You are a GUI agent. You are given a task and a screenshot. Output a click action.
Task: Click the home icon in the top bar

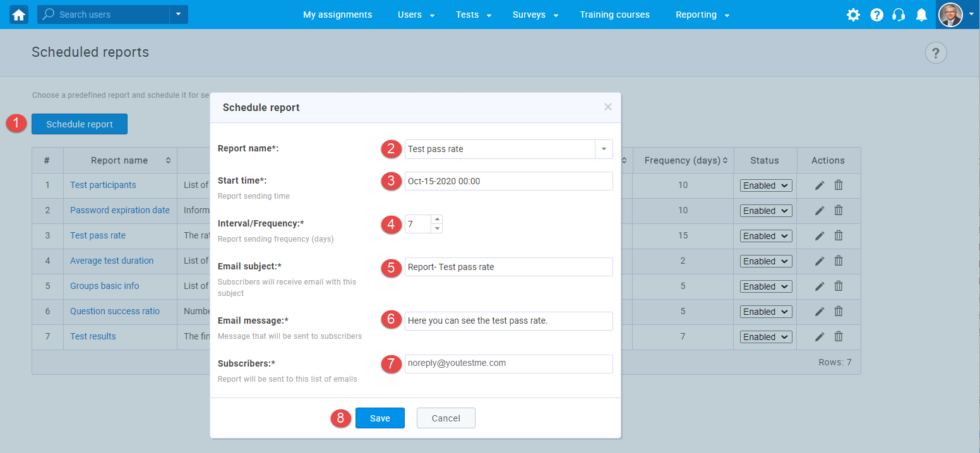pos(18,14)
